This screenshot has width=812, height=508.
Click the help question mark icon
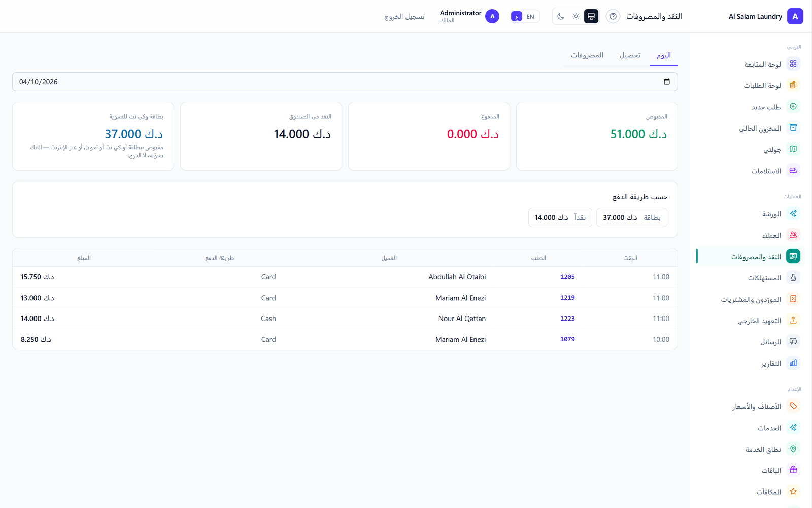pos(613,16)
